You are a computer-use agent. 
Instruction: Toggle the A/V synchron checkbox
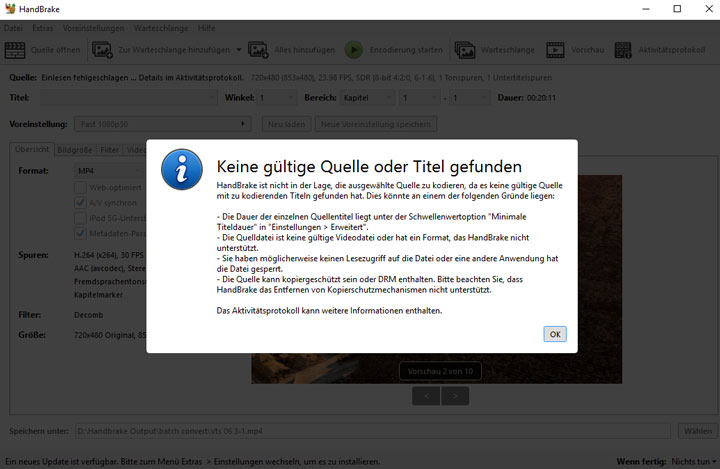(x=80, y=203)
